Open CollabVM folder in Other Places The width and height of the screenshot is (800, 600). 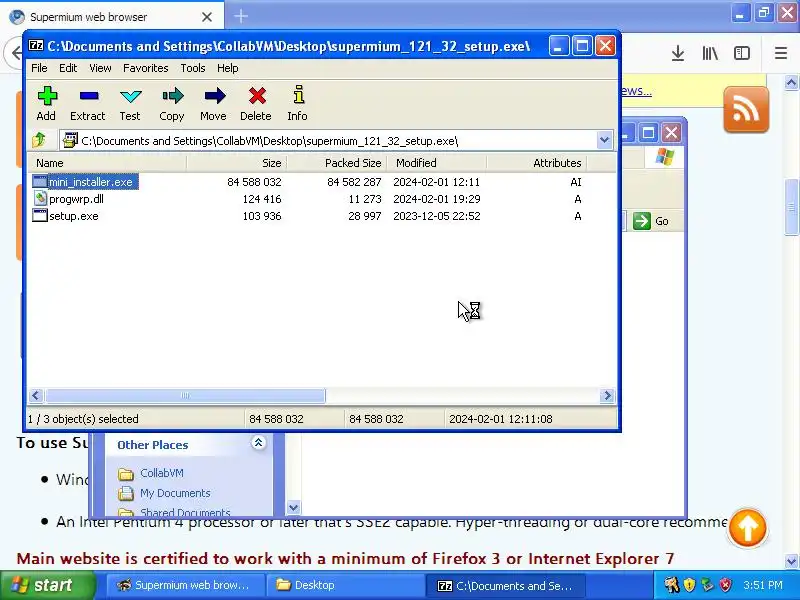150,473
